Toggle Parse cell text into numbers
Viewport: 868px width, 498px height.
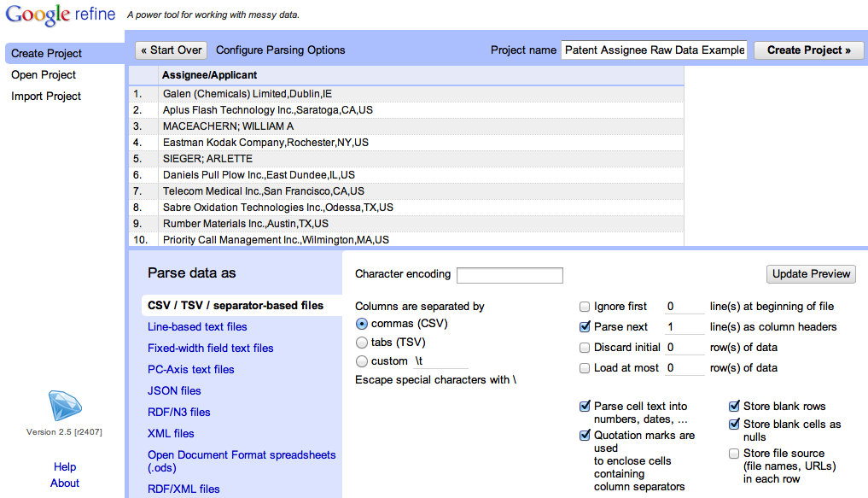pos(585,406)
